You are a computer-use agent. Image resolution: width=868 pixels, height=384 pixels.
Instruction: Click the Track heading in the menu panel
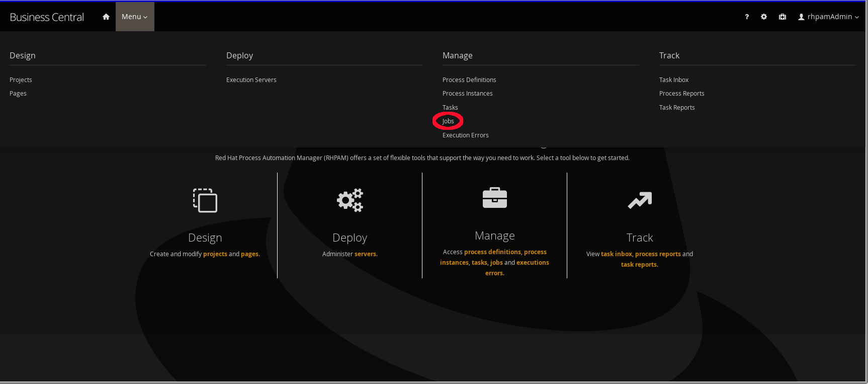[x=669, y=55]
